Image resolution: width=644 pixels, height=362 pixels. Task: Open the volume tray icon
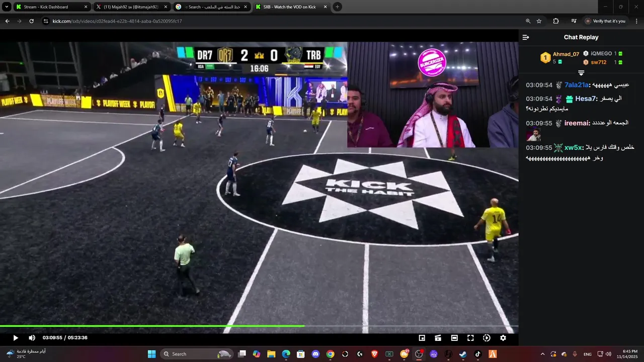(608, 354)
